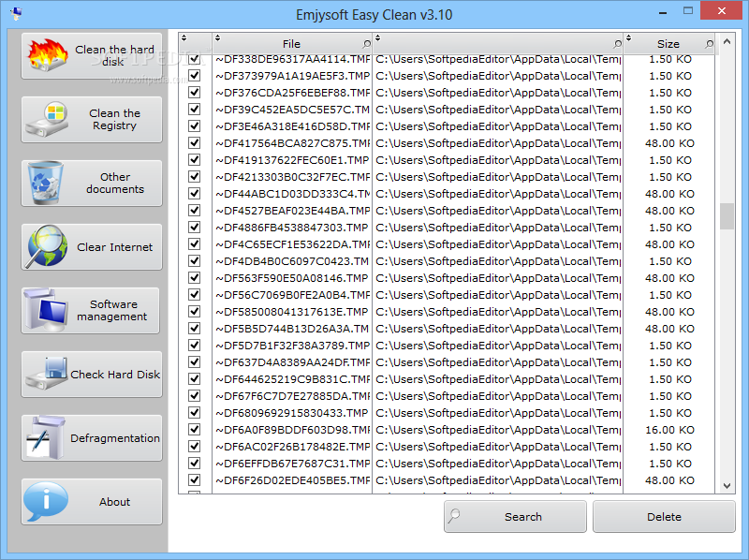Maximize the Easy Clean window
The image size is (749, 560).
[688, 10]
